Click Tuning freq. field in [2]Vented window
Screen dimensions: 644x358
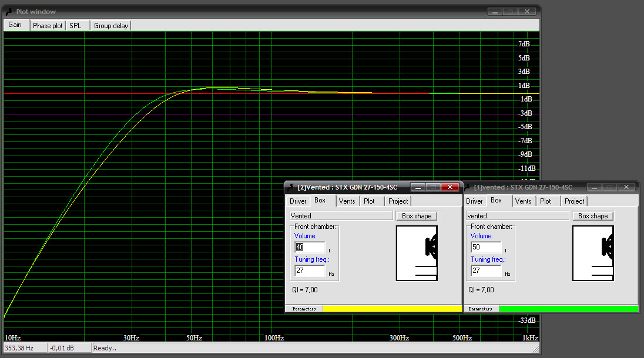click(x=310, y=271)
